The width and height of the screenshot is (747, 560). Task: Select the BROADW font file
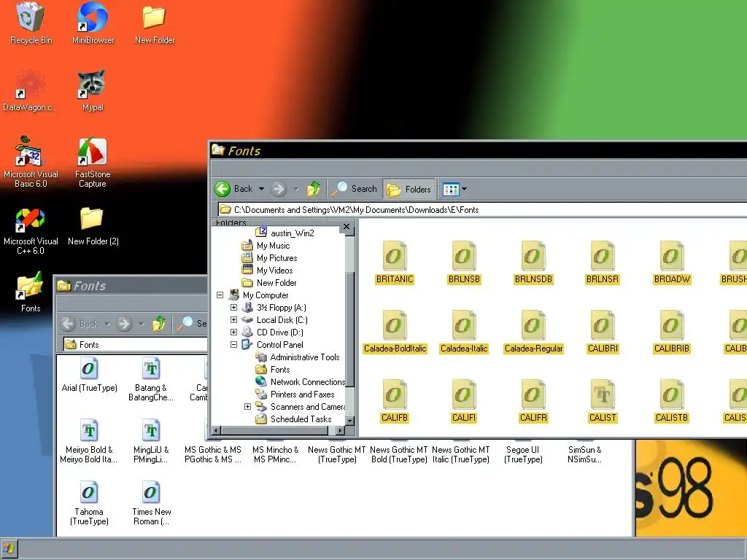(x=672, y=262)
